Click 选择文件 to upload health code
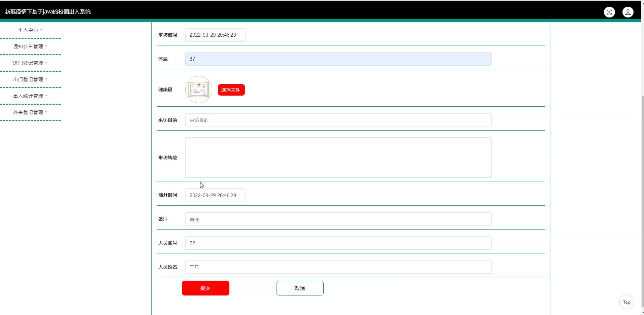The width and height of the screenshot is (644, 315). tap(231, 90)
